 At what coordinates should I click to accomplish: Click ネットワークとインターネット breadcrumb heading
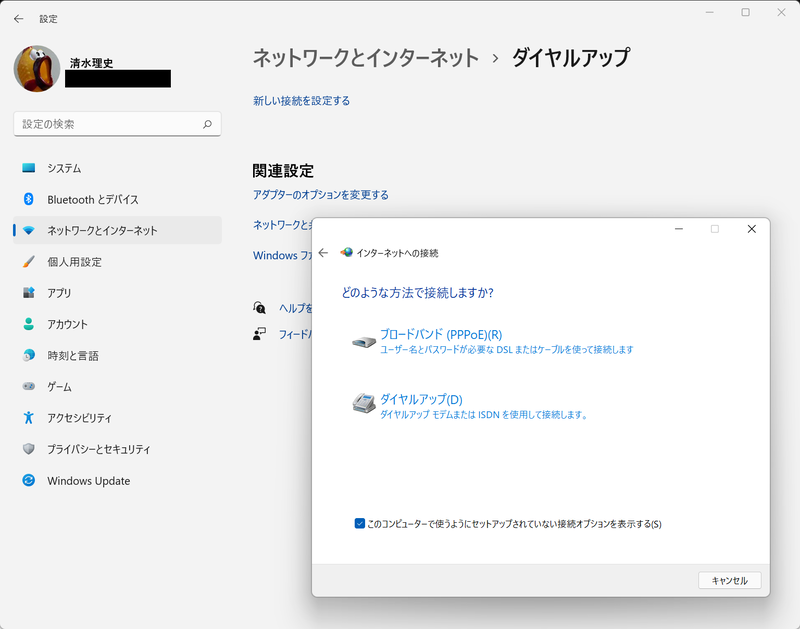(366, 57)
